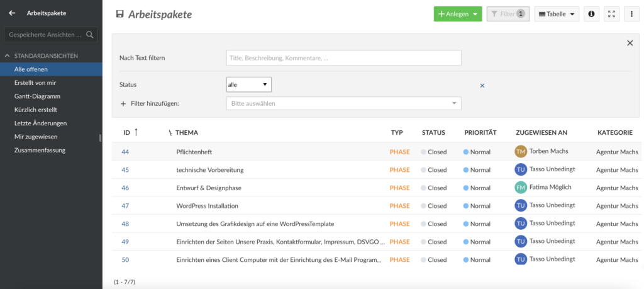Open work package ID 47 link
644x289 pixels.
pos(125,206)
